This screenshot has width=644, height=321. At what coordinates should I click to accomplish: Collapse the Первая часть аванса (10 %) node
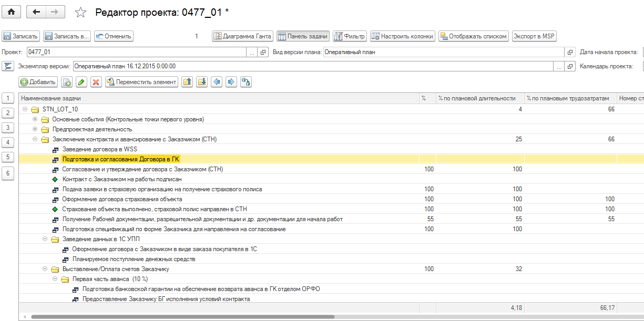(55, 279)
